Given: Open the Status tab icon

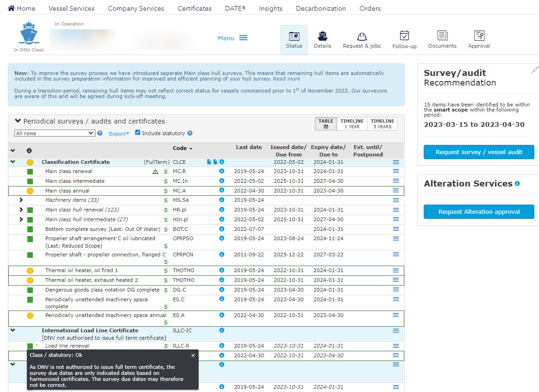Looking at the screenshot, I should 294,37.
